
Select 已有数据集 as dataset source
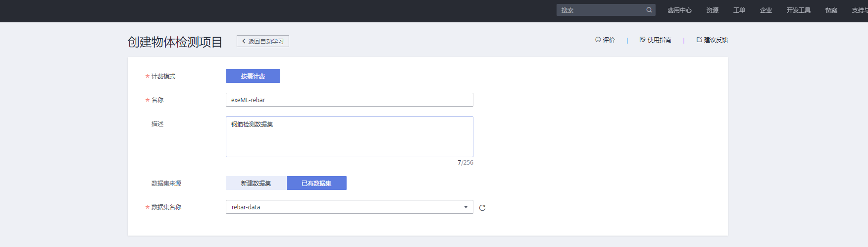pos(316,183)
